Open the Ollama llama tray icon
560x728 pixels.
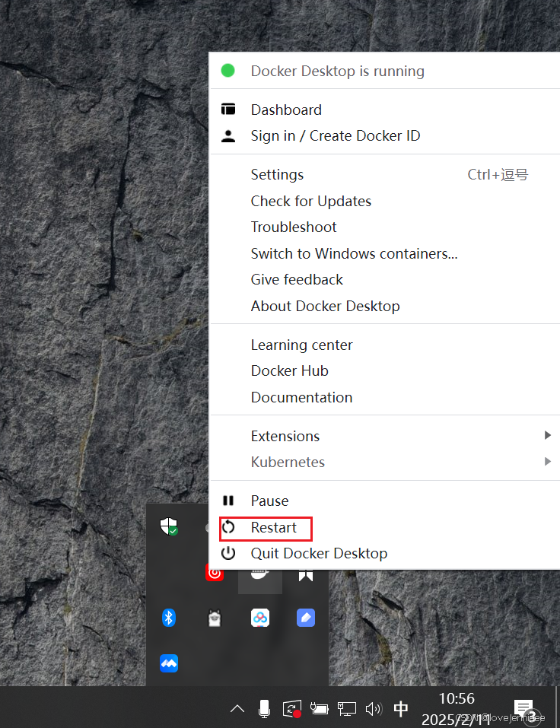pyautogui.click(x=215, y=618)
